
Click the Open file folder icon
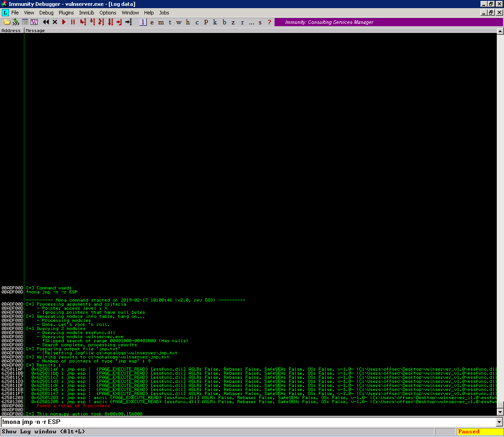point(7,22)
